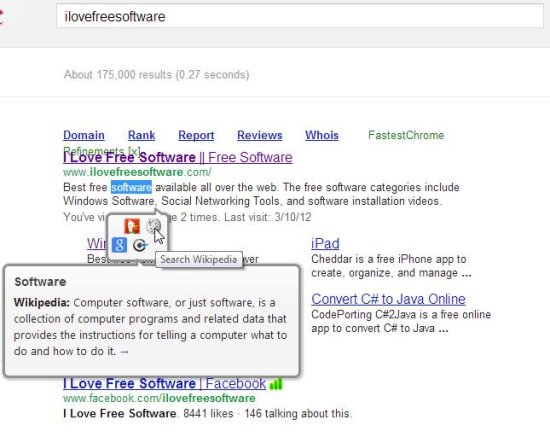Open Convert C# to Java Online link
The width and height of the screenshot is (550, 437).
(388, 299)
